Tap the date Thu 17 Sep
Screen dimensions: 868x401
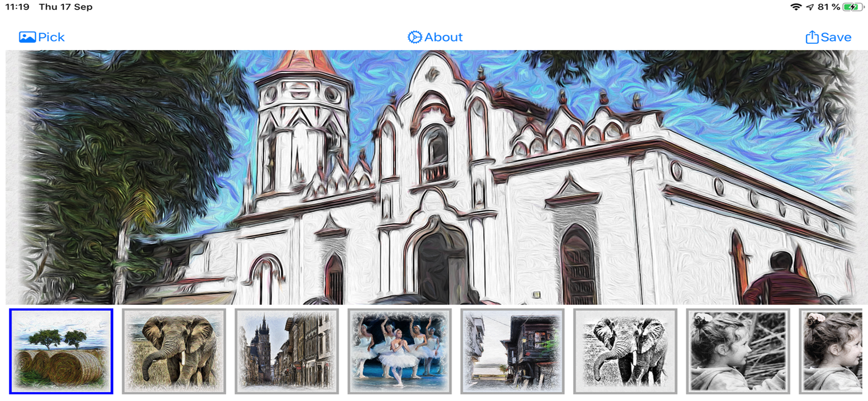66,7
